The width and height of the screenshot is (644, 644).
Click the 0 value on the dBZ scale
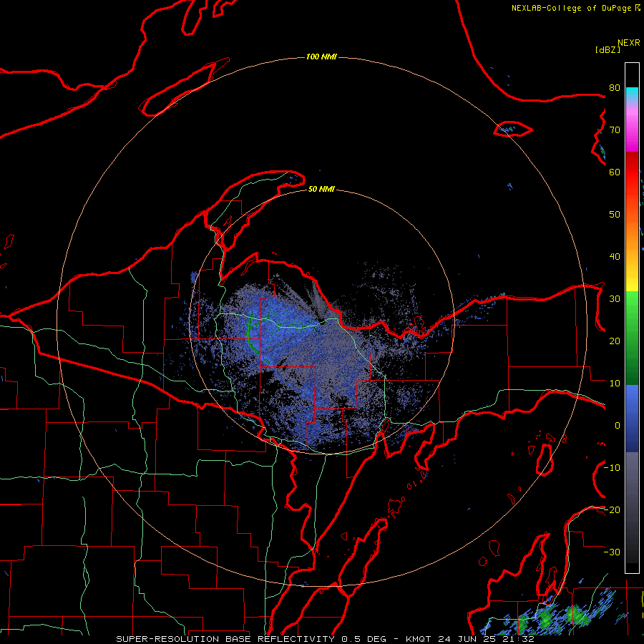pos(618,426)
